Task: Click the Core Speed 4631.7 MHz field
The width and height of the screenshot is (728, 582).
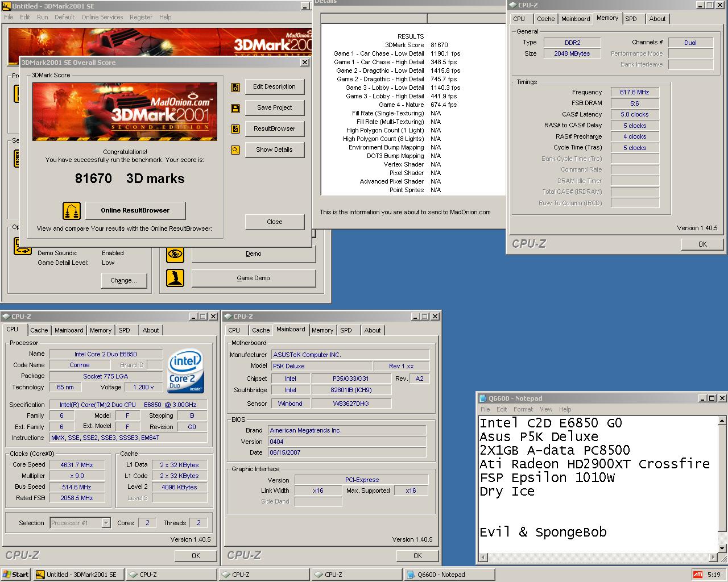Action: pos(77,465)
